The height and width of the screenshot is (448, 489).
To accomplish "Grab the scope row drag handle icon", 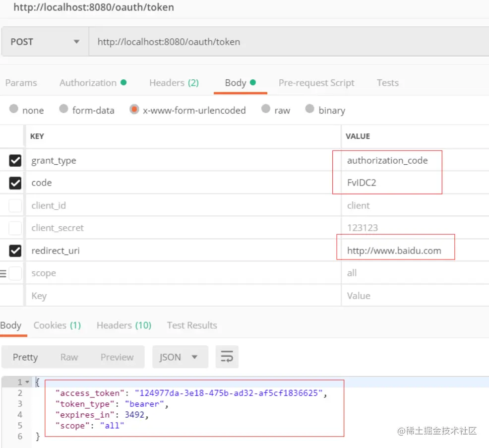I will tap(3, 273).
